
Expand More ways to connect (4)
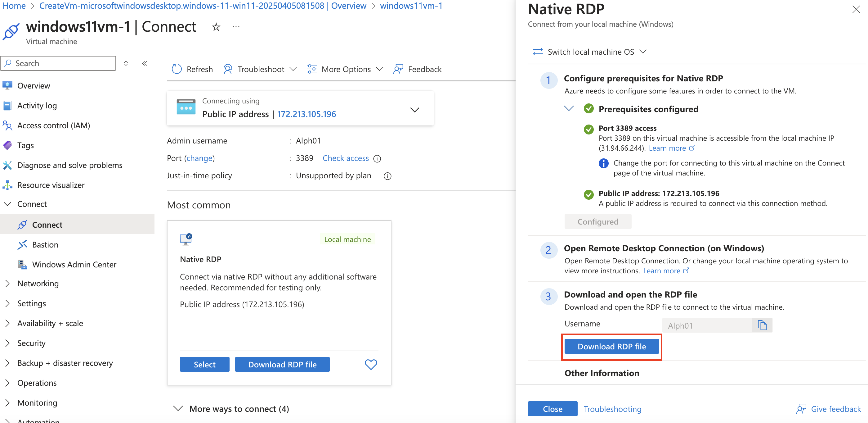[x=231, y=409]
